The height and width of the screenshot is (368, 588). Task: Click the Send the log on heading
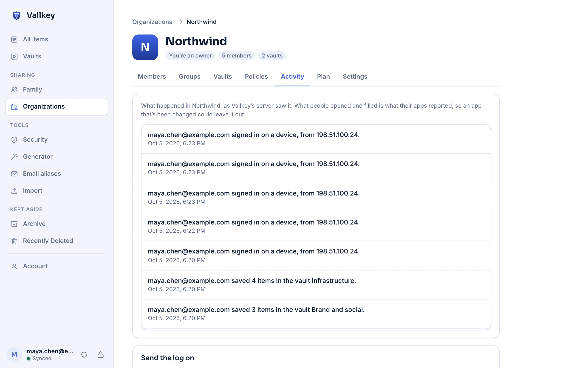click(167, 358)
